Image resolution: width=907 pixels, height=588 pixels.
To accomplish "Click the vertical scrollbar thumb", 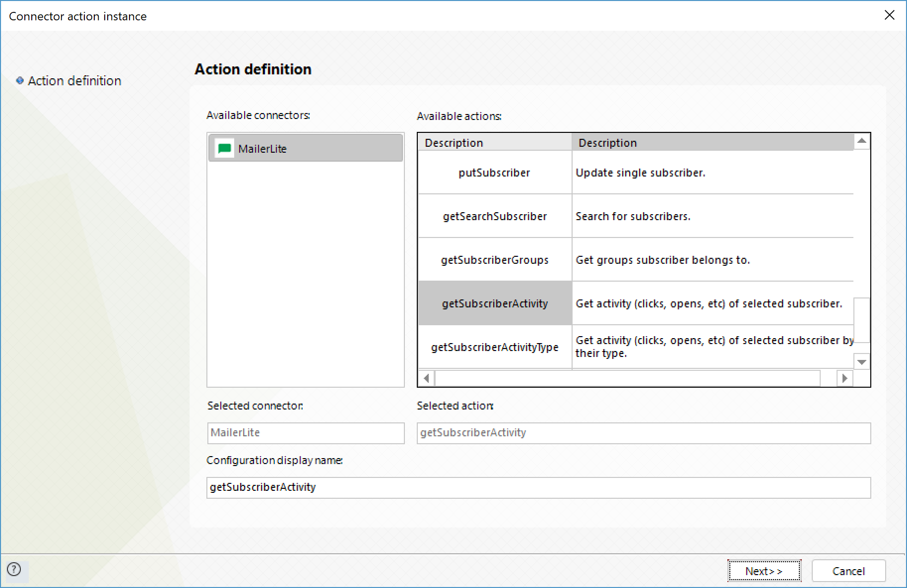I will point(862,320).
